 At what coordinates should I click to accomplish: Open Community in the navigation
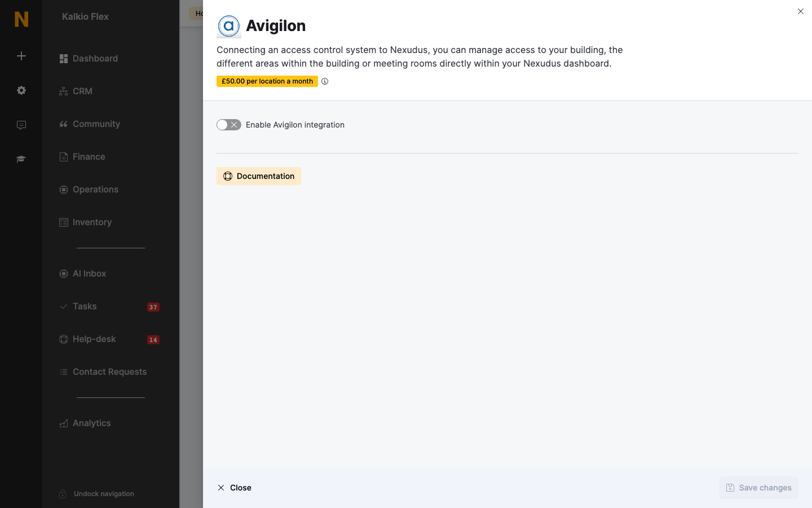tap(96, 124)
